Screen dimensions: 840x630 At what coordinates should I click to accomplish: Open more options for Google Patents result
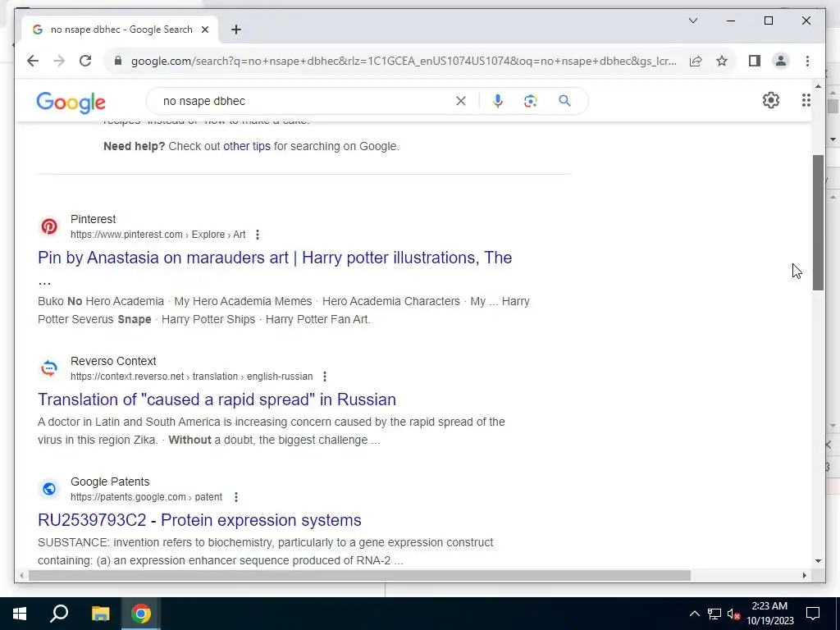click(236, 497)
